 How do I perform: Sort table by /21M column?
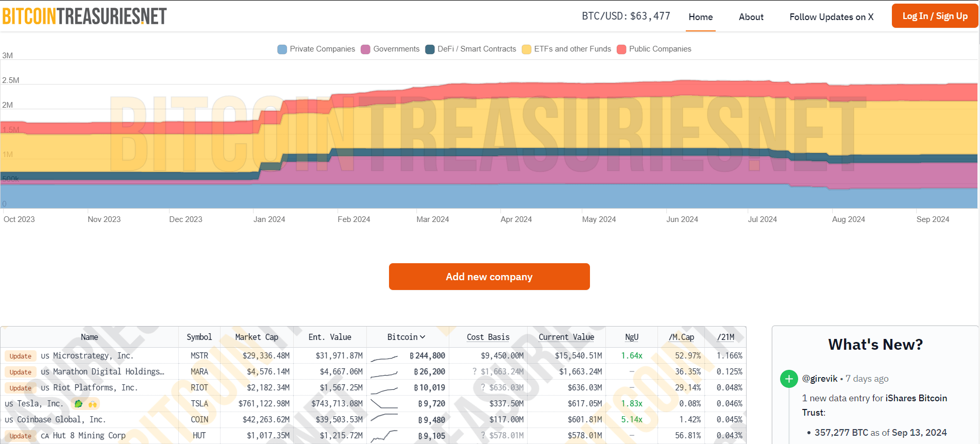725,337
